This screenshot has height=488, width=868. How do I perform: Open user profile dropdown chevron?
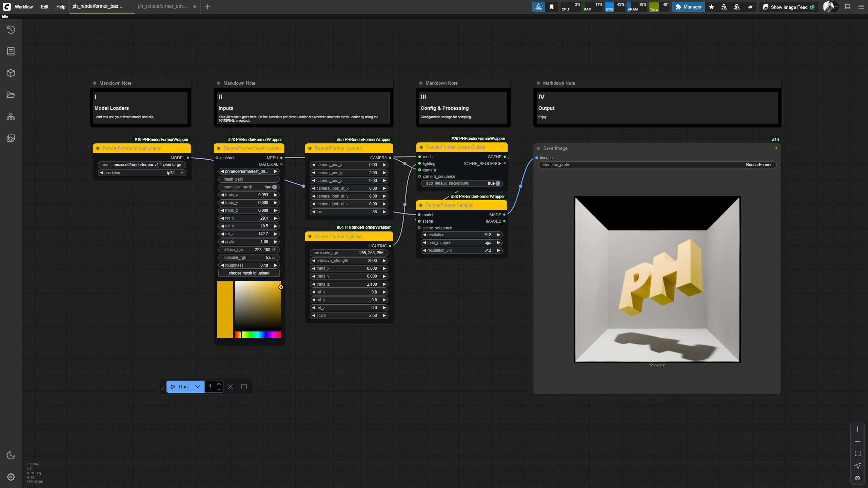pos(836,7)
